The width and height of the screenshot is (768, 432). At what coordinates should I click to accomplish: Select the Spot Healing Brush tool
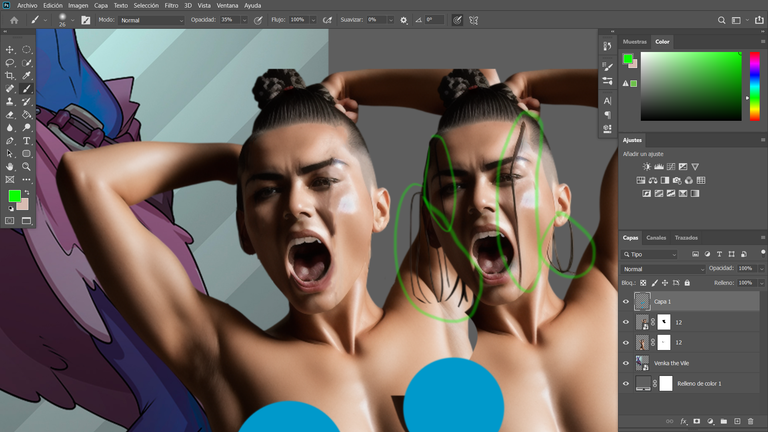9,89
